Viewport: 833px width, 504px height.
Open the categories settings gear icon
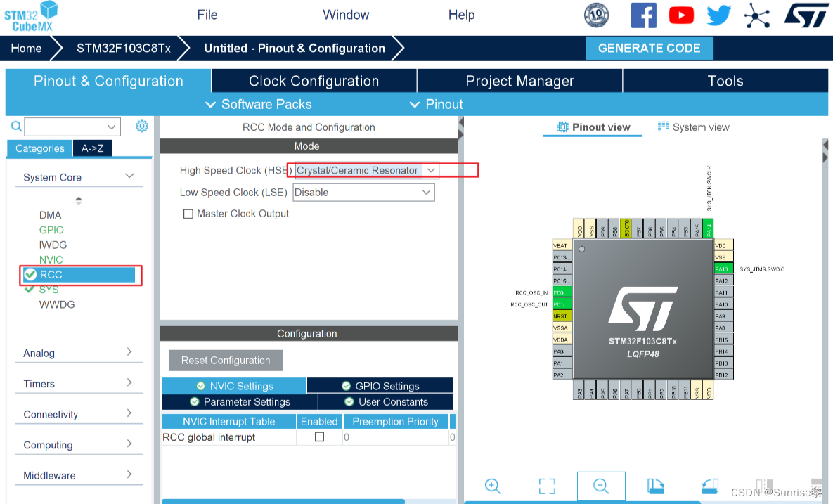point(142,127)
